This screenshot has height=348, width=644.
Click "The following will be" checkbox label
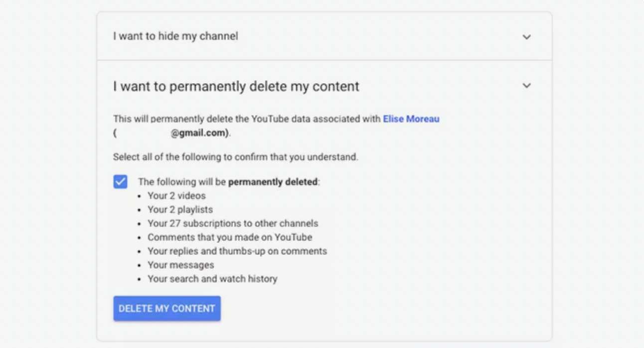point(182,182)
